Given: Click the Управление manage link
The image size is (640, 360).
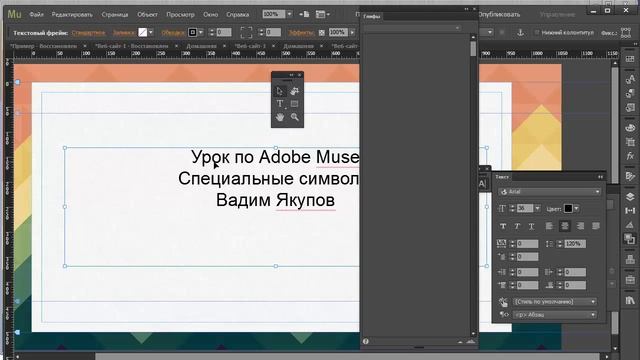Looking at the screenshot, I should tap(557, 14).
